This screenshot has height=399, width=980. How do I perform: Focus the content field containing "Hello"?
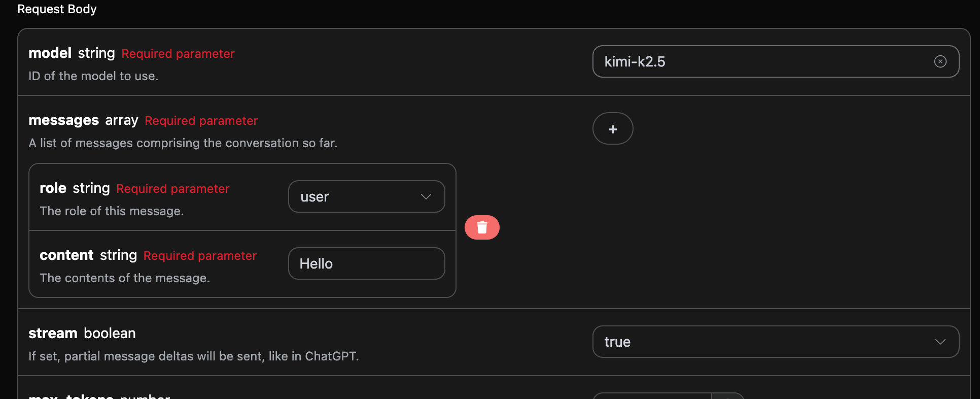pyautogui.click(x=366, y=263)
